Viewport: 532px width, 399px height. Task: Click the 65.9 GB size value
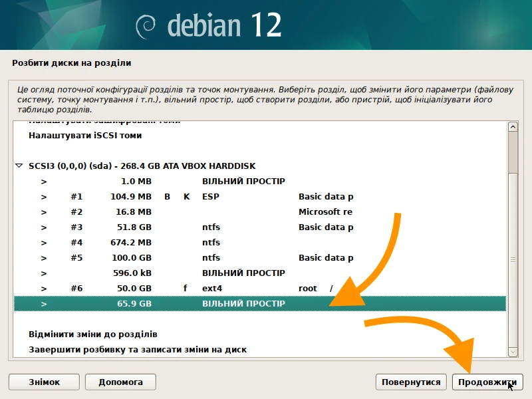coord(134,303)
